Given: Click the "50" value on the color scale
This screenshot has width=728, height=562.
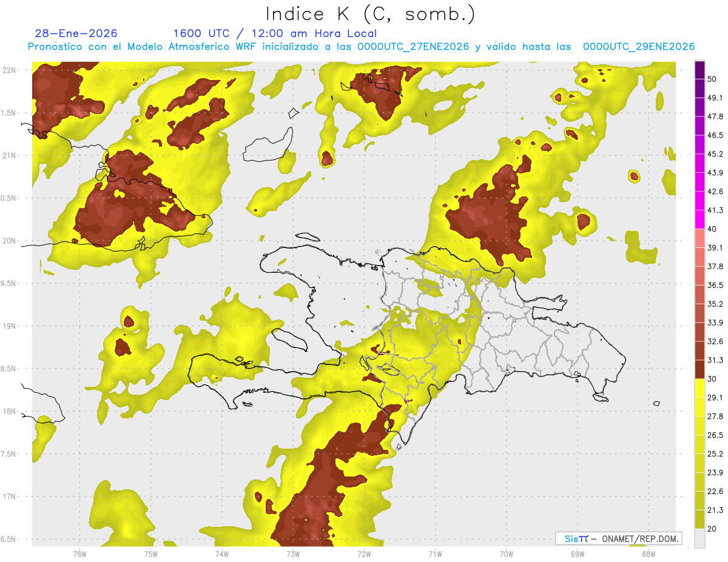Looking at the screenshot, I should click(x=712, y=79).
